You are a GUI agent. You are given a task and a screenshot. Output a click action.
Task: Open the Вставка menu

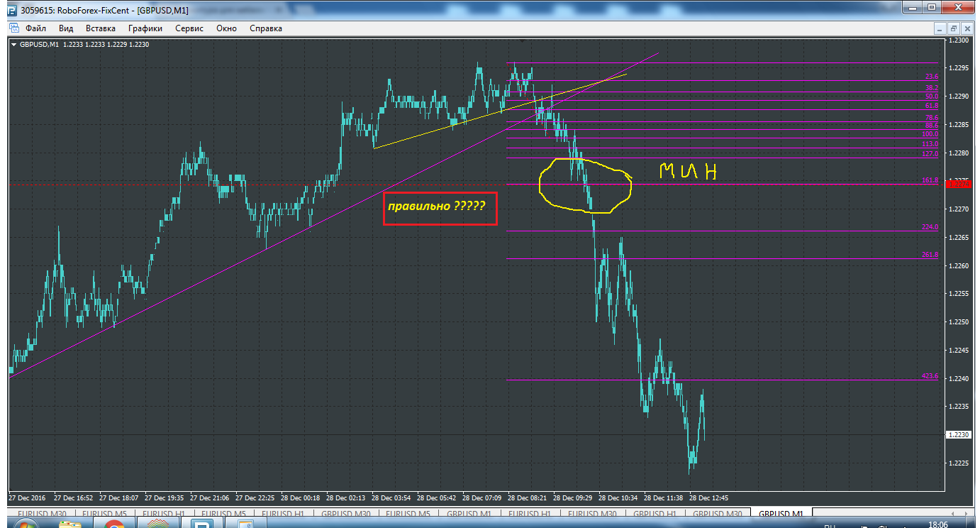(100, 28)
